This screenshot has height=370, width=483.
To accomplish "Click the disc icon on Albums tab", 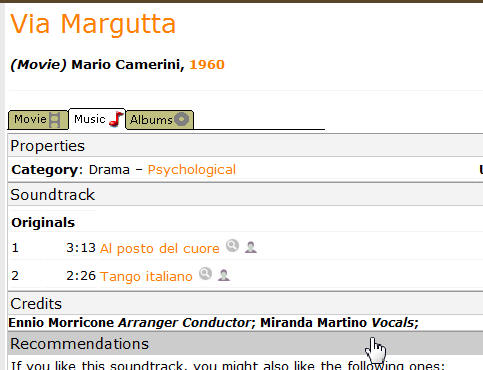I will click(182, 119).
